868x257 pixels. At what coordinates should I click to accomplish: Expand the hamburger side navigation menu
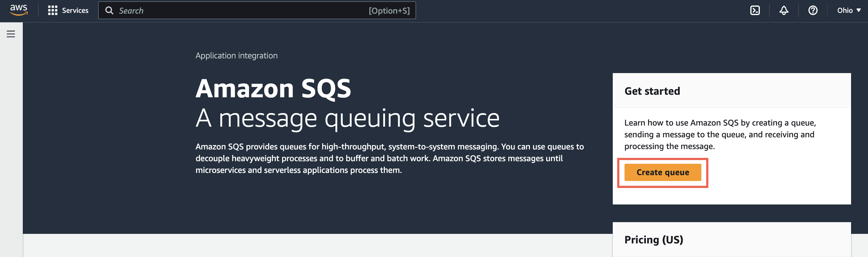click(x=11, y=34)
